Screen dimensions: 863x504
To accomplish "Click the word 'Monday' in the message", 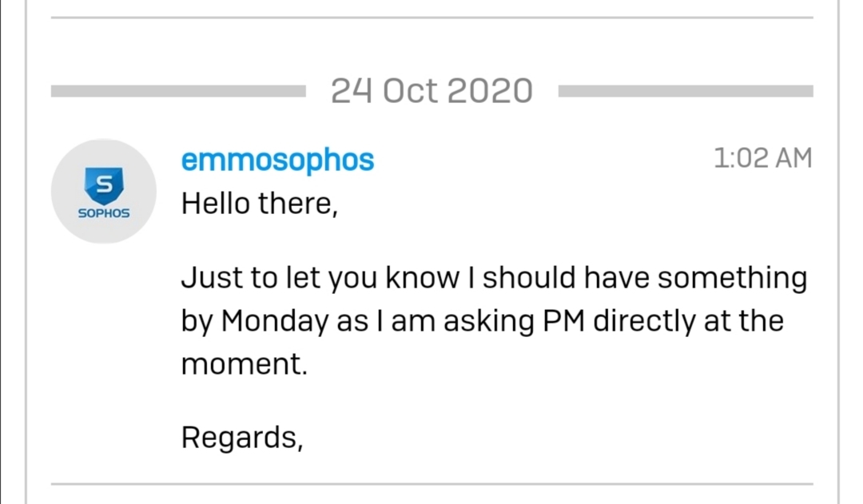I will pyautogui.click(x=275, y=321).
